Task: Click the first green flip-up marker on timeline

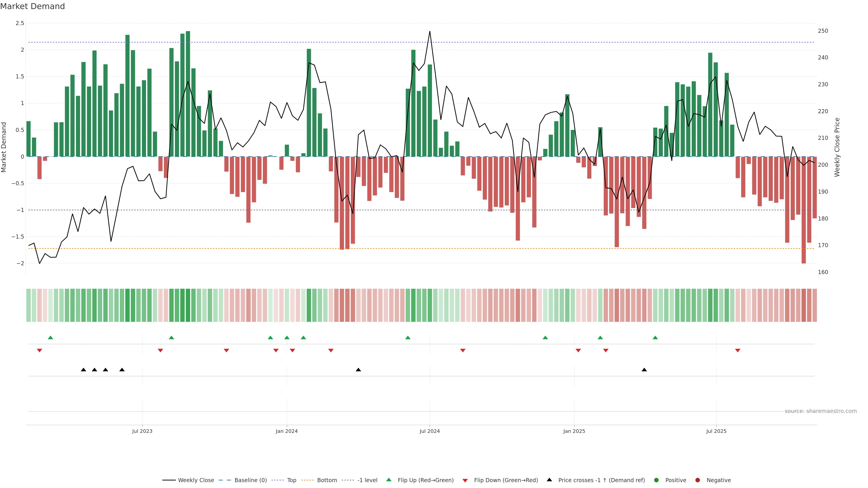Action: click(x=51, y=338)
